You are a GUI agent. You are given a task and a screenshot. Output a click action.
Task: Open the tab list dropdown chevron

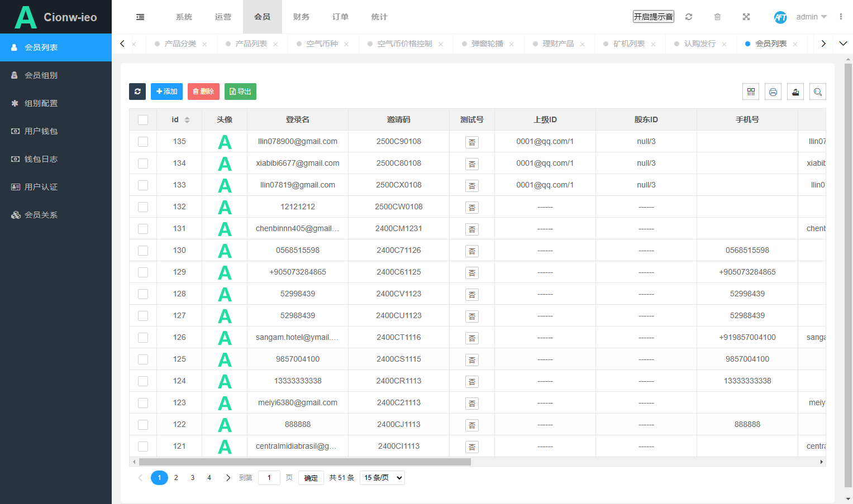(x=844, y=44)
